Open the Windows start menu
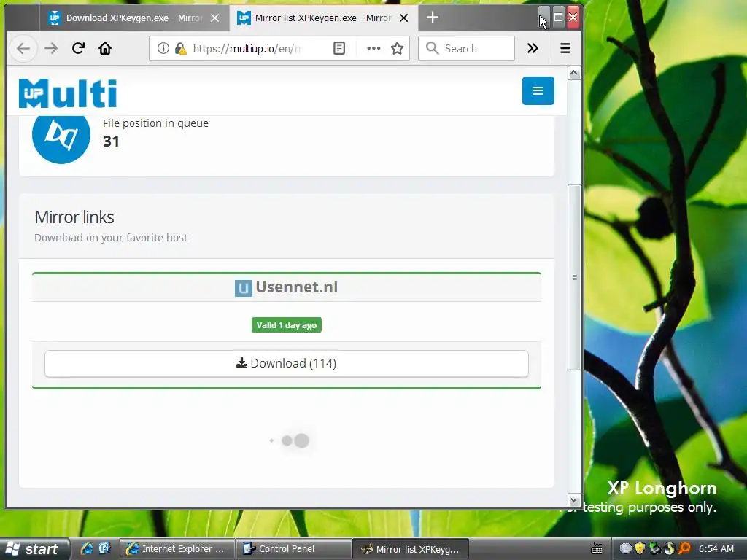 point(34,549)
